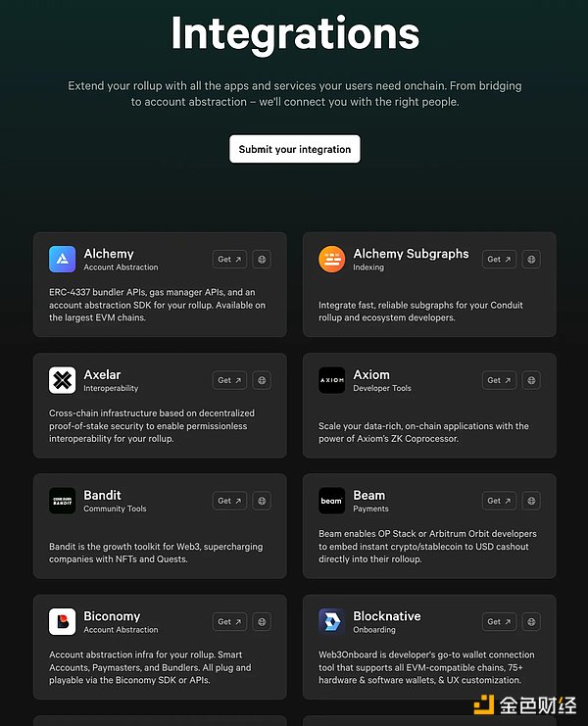Open the Beam card title
588x726 pixels.
pyautogui.click(x=369, y=495)
